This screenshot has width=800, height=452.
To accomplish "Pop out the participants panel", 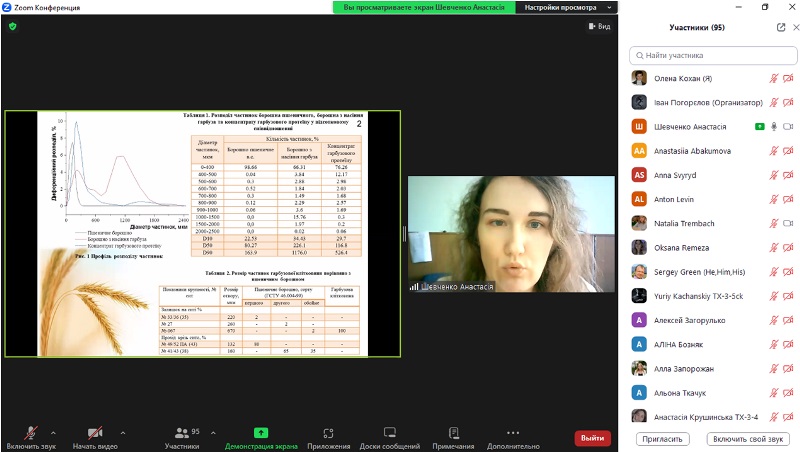I will [781, 28].
